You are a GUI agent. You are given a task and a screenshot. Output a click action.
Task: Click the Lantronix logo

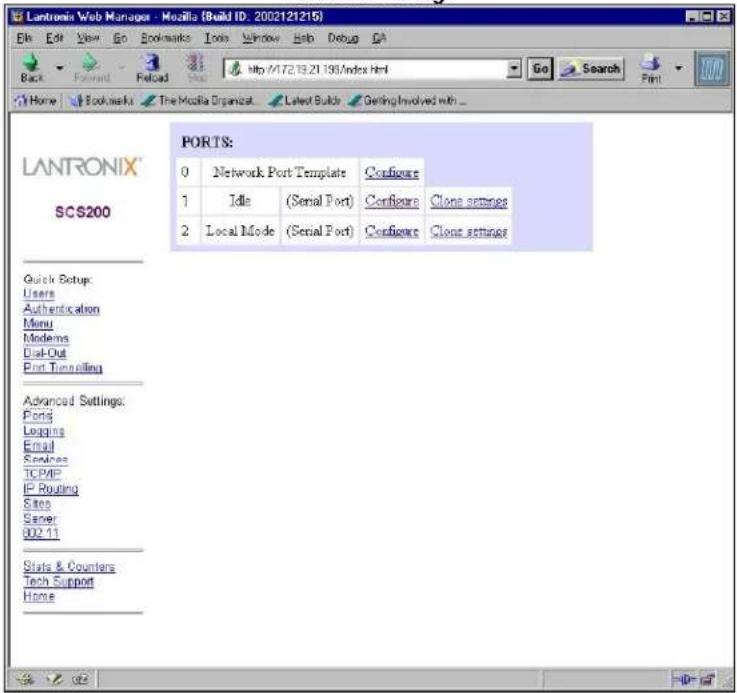pos(82,167)
